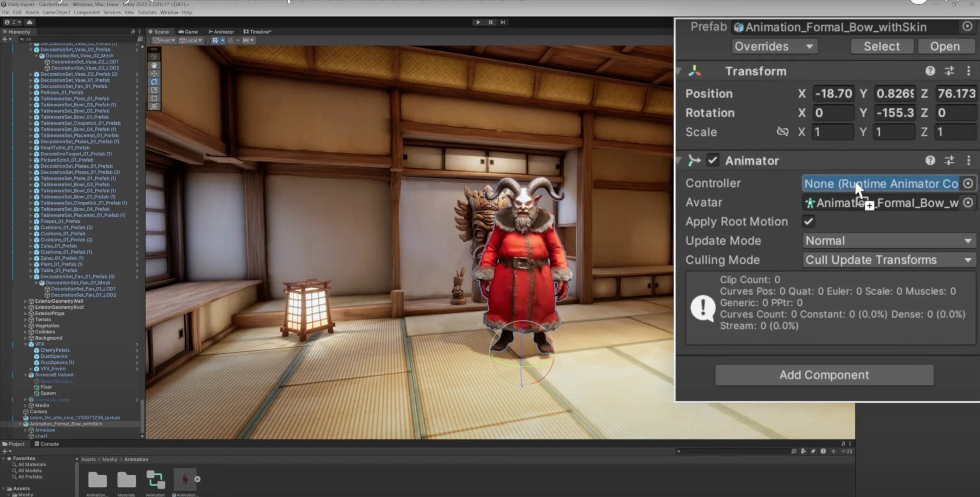Select the Rect Transform tool

pyautogui.click(x=154, y=98)
